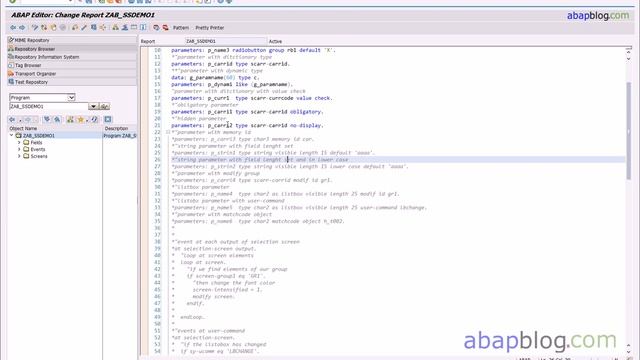
Task: Select the Events folder item
Action: [38, 149]
